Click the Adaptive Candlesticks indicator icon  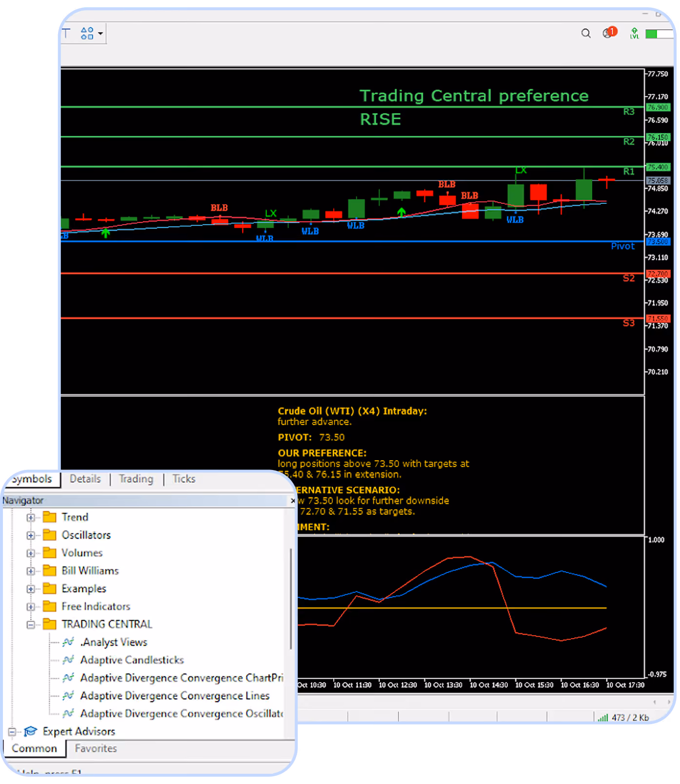tap(68, 660)
